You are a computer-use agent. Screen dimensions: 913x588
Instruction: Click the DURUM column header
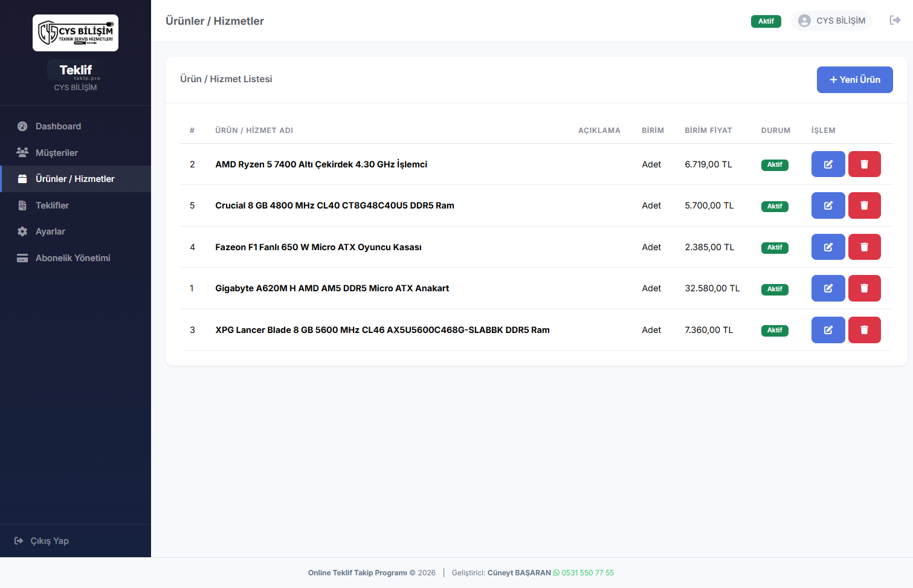coord(776,131)
